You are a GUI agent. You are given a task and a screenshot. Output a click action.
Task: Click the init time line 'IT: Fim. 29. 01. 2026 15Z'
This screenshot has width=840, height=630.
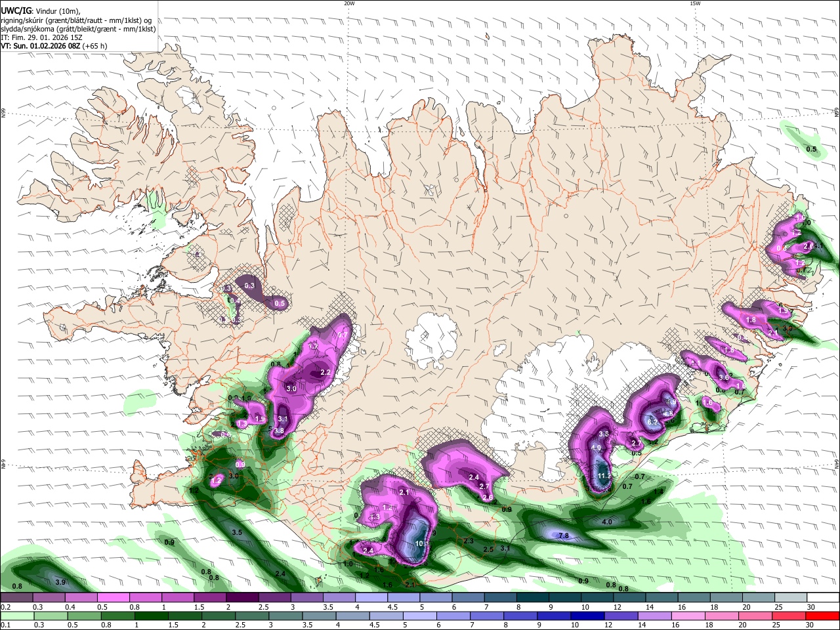pos(41,37)
